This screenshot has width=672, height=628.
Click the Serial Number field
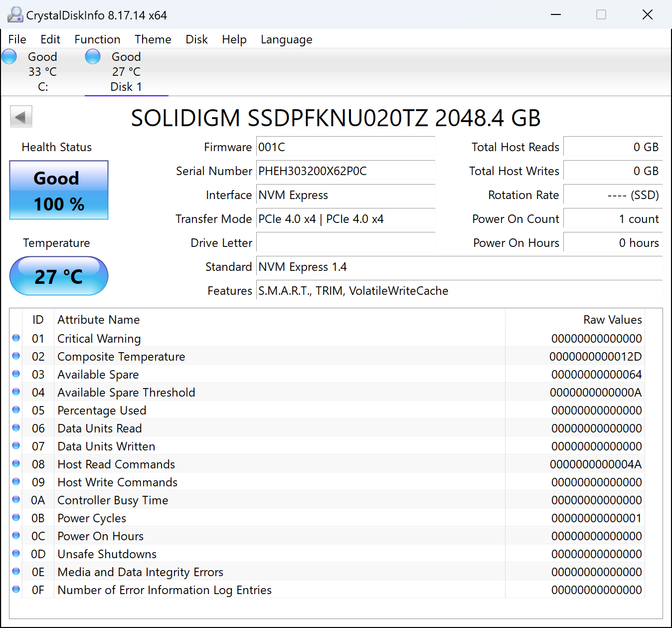(345, 171)
